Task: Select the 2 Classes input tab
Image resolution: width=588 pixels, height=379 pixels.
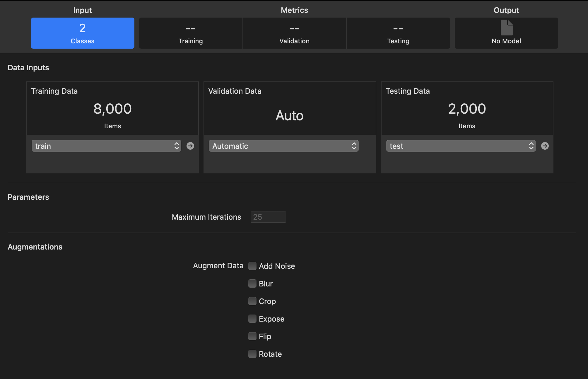Action: 83,33
